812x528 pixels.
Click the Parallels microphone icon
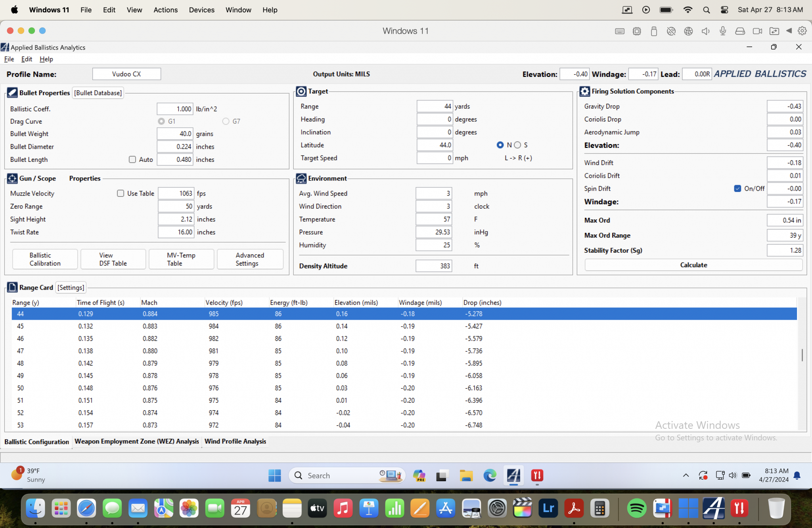pyautogui.click(x=723, y=31)
